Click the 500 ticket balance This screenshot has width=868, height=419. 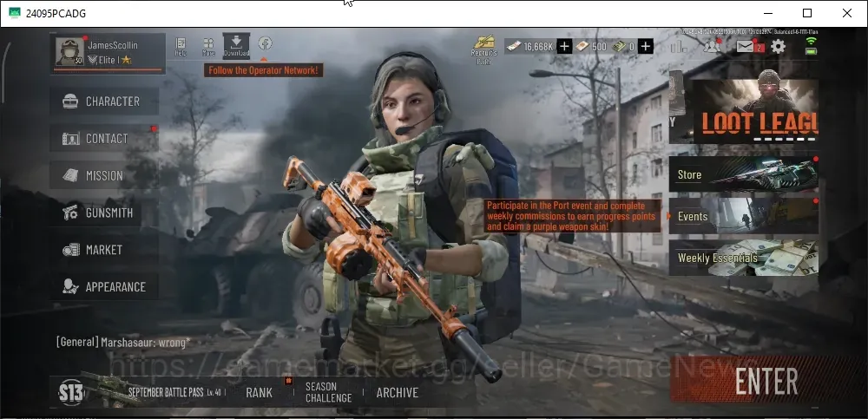tap(591, 47)
